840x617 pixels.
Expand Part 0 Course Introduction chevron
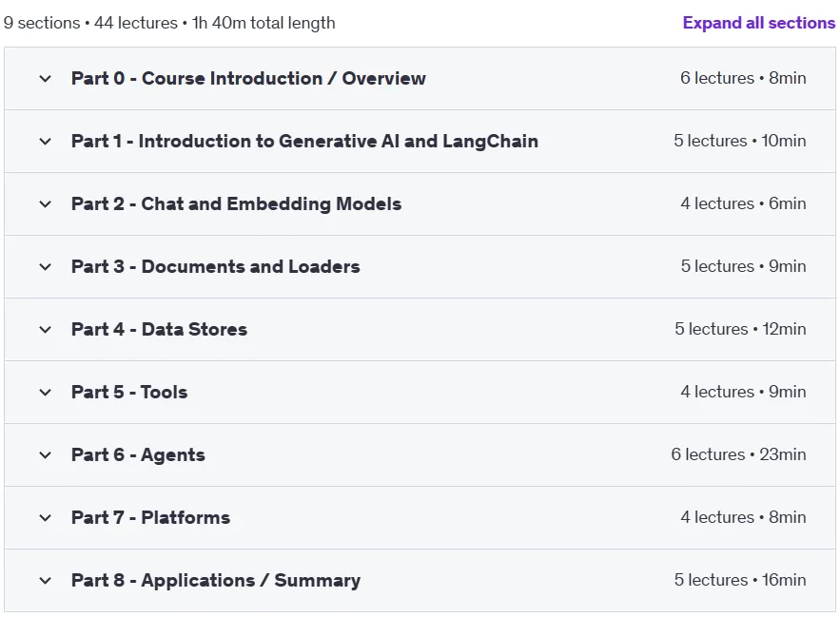46,79
